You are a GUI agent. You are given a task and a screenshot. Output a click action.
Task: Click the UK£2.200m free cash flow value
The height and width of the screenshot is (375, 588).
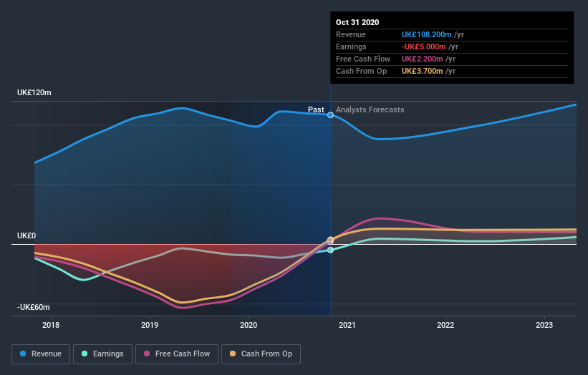pos(423,59)
